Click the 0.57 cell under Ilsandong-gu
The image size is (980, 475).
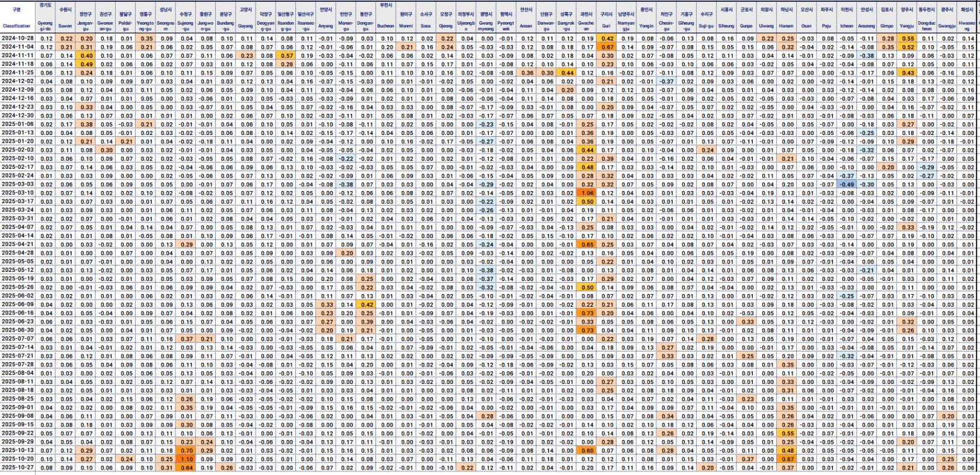pos(286,55)
